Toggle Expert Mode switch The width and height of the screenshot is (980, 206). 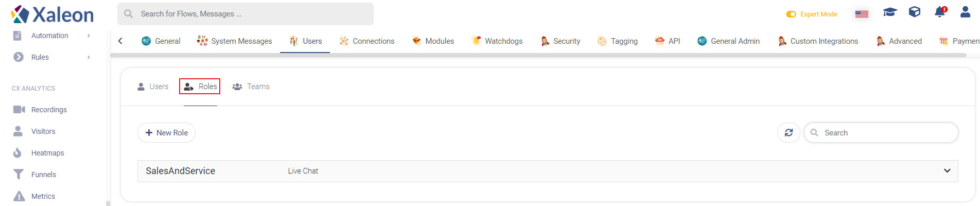click(791, 14)
